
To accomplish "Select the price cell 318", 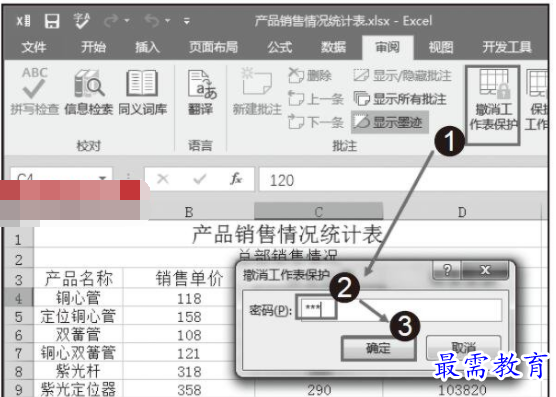I will tap(189, 371).
